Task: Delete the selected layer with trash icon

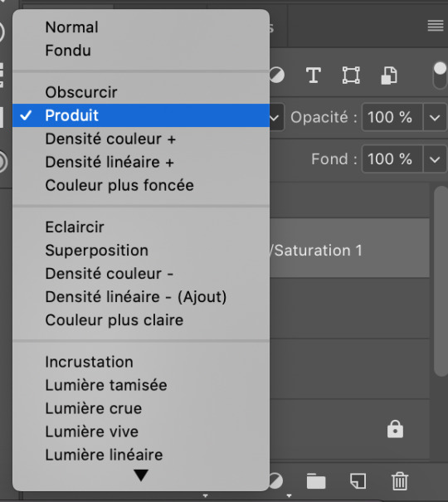Action: [x=400, y=481]
